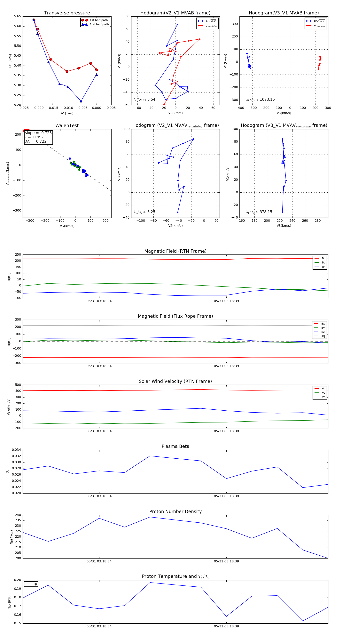Image resolution: width=351 pixels, height=644 pixels.
Task: Click 'V remaining' legend entry in V3_V1 MVAB hodogram
Action: tap(316, 26)
